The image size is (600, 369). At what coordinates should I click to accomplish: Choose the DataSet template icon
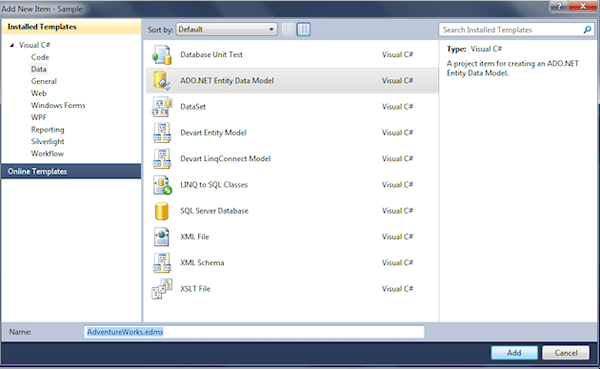click(162, 107)
